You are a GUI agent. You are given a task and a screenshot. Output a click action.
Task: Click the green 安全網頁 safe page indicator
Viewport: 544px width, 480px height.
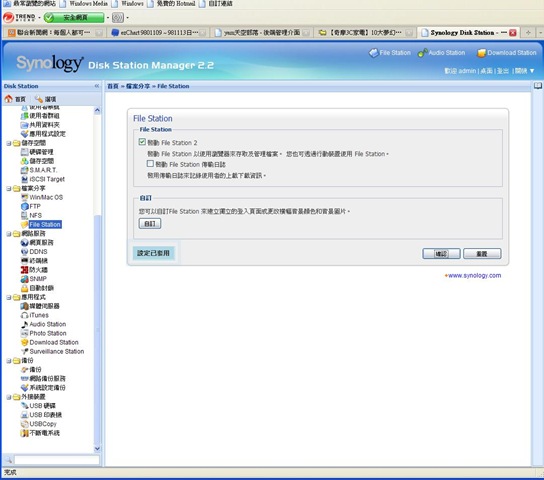pos(74,17)
